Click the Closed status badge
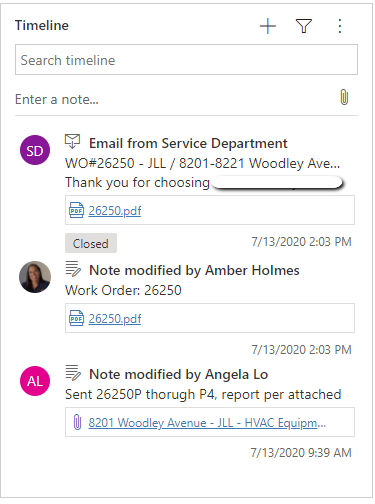 coord(91,243)
